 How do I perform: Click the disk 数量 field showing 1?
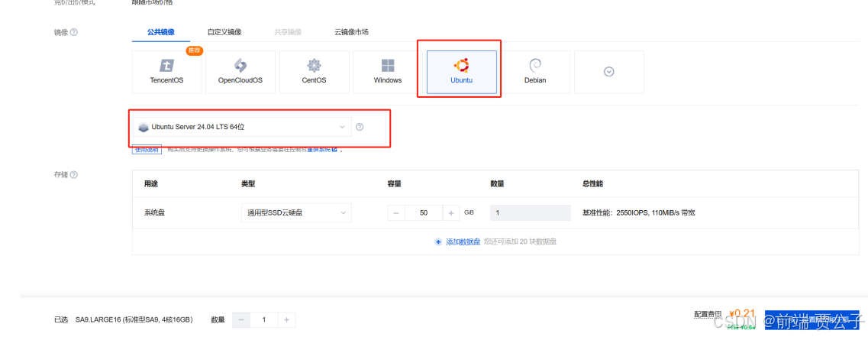531,213
